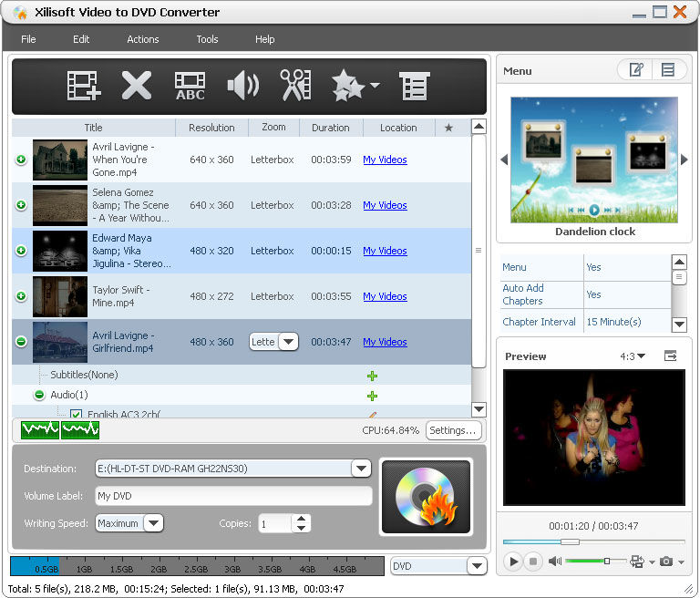Image resolution: width=700 pixels, height=598 pixels.
Task: Open My Videos link for Edward Maya
Action: click(x=385, y=251)
